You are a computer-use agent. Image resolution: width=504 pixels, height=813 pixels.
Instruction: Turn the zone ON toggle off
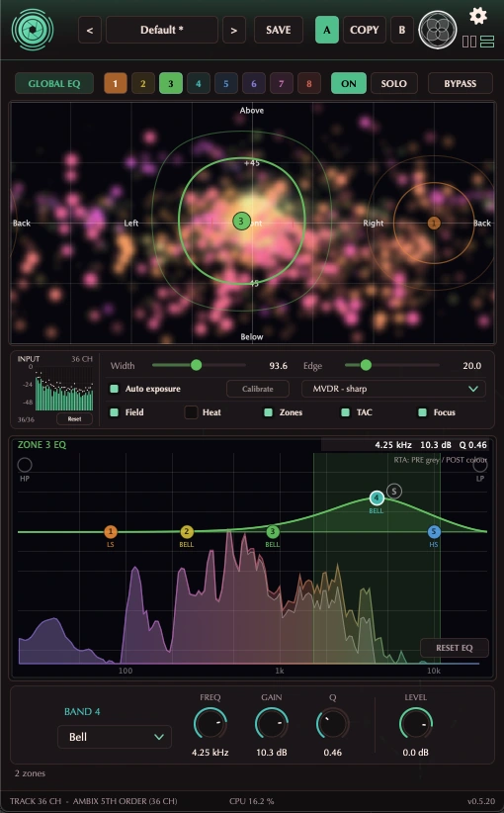349,83
